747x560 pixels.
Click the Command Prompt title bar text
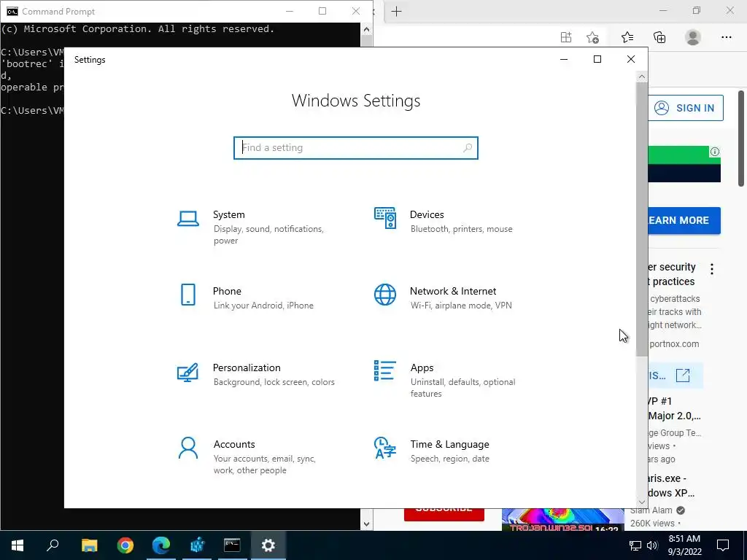click(58, 12)
